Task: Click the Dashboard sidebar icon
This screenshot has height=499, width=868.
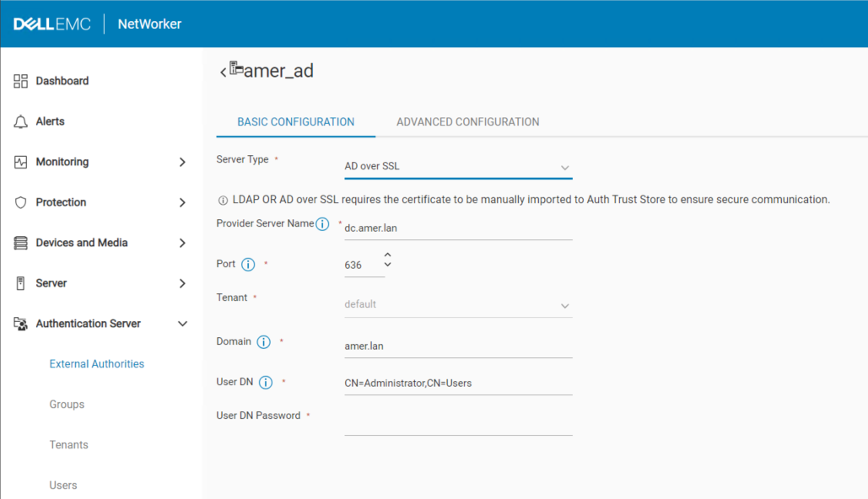Action: coord(21,81)
